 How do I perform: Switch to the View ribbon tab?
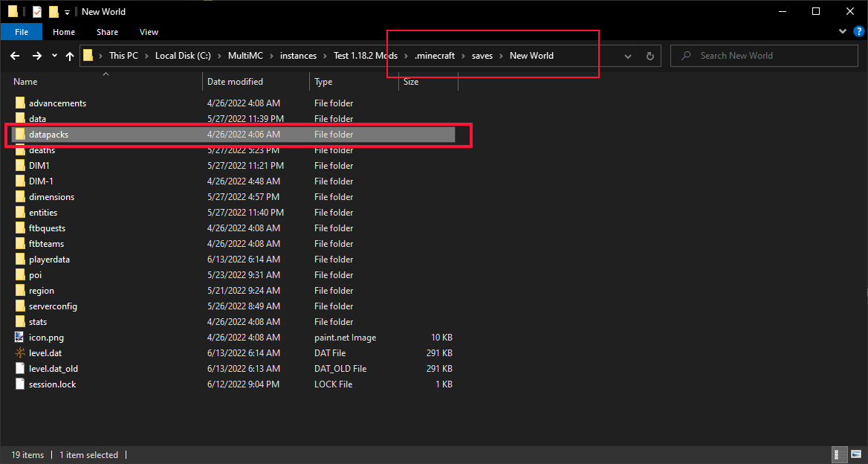click(149, 32)
